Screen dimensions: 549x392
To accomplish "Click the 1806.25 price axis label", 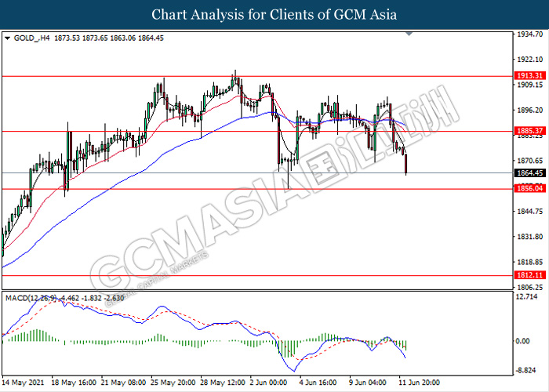I will pos(529,288).
